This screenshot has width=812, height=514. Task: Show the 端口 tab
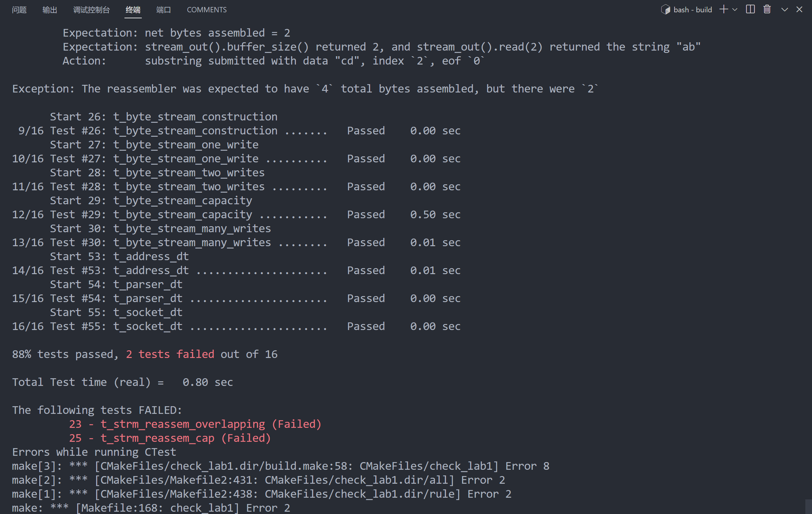(x=163, y=9)
